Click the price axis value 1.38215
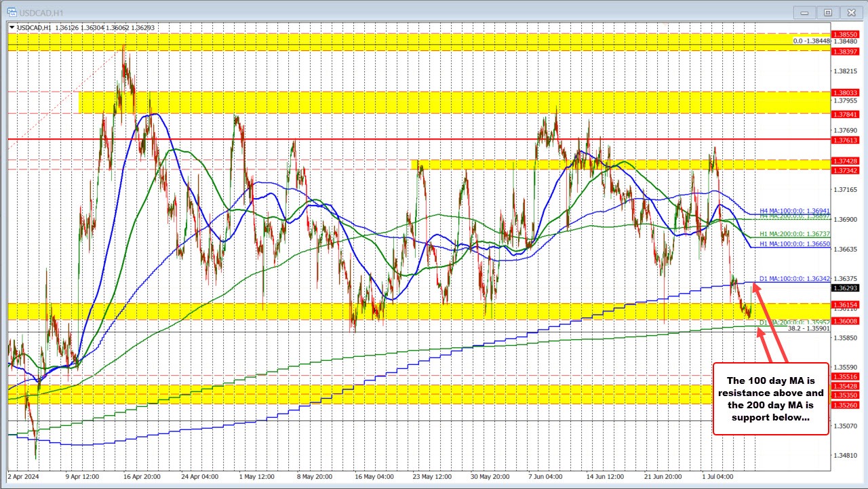 coord(846,71)
